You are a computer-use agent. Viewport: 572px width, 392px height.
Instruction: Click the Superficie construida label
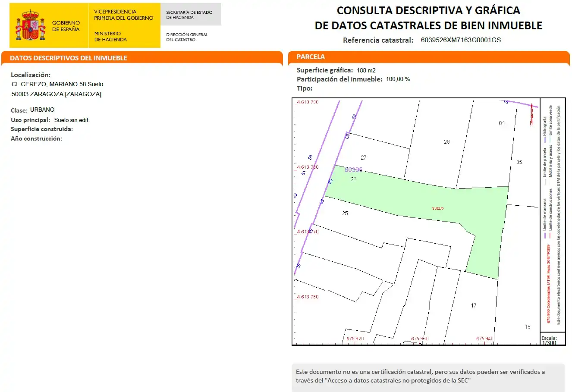click(x=42, y=129)
